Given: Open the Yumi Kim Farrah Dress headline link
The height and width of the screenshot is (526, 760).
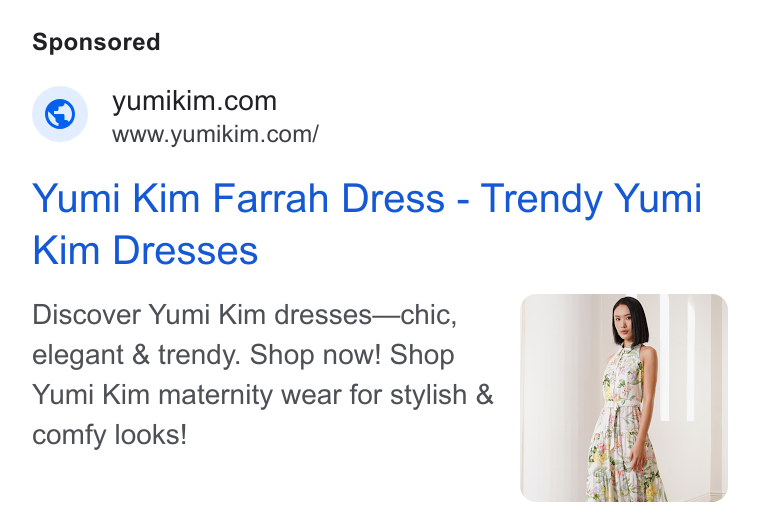Looking at the screenshot, I should (x=367, y=224).
